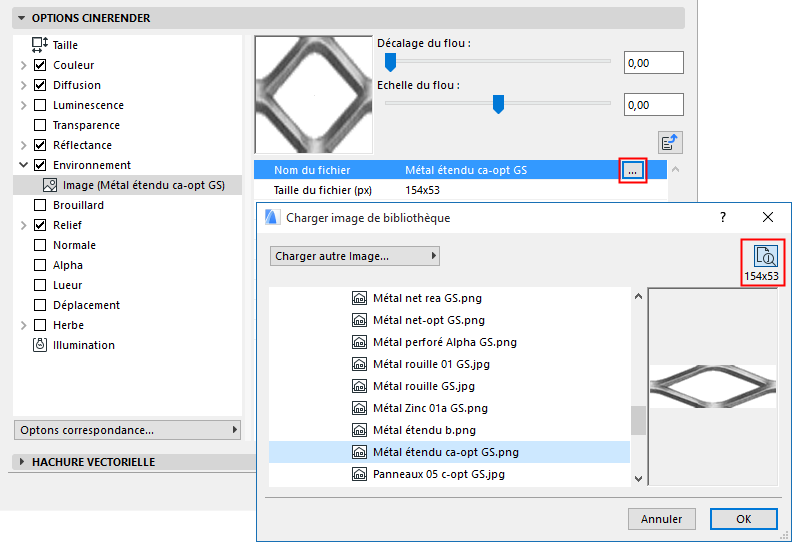Click file icon of Métal Zinc 01a GS.png

pyautogui.click(x=359, y=408)
